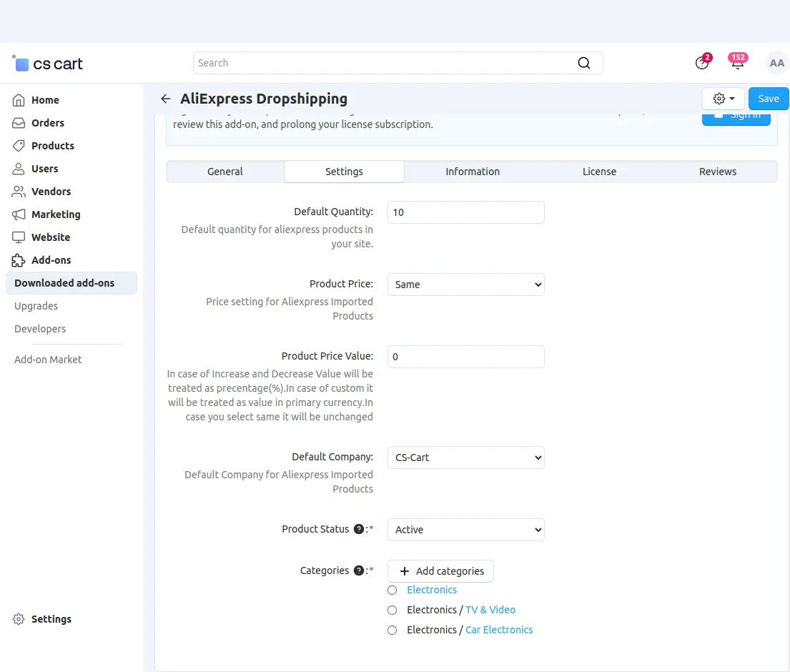
Task: Click the Product Status help tooltip icon
Action: (359, 529)
